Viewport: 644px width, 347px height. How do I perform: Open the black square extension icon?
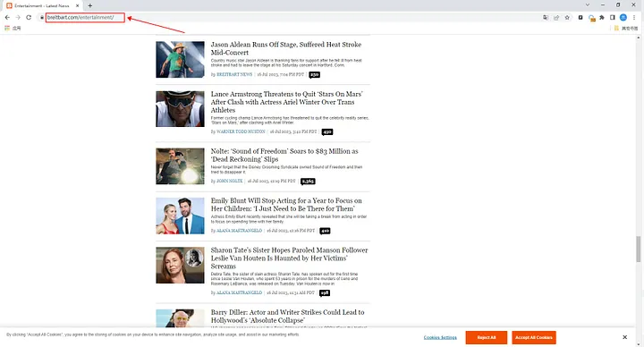580,17
